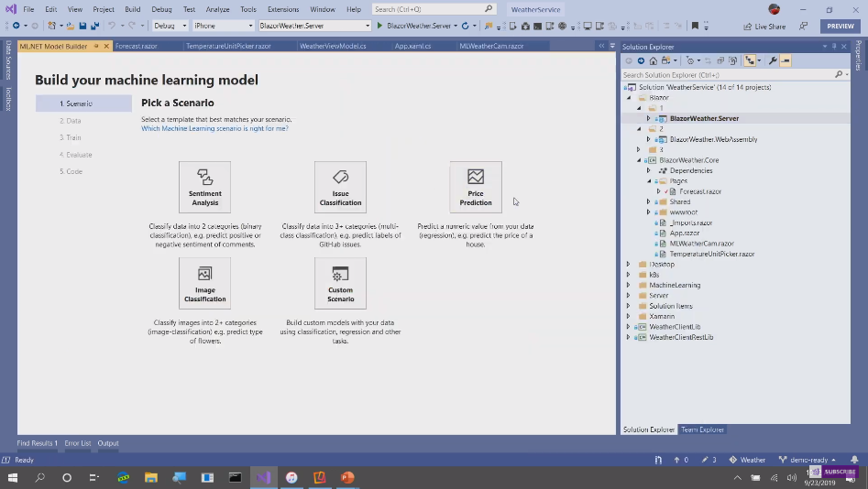Screen dimensions: 868x489
Task: Open the Extensions menu
Action: [x=283, y=9]
